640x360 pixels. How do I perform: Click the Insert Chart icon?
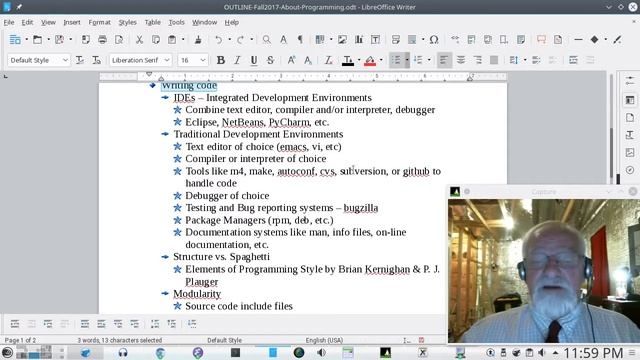pyautogui.click(x=359, y=40)
